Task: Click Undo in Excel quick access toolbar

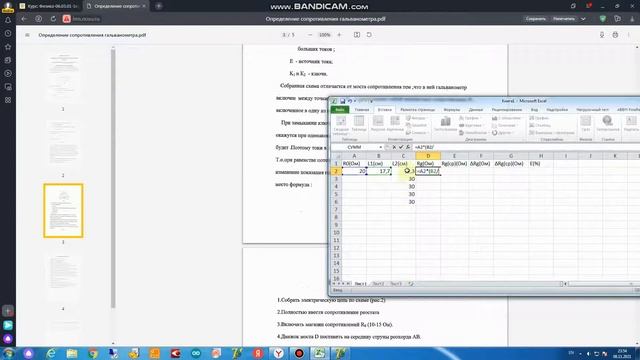Action: coord(350,101)
